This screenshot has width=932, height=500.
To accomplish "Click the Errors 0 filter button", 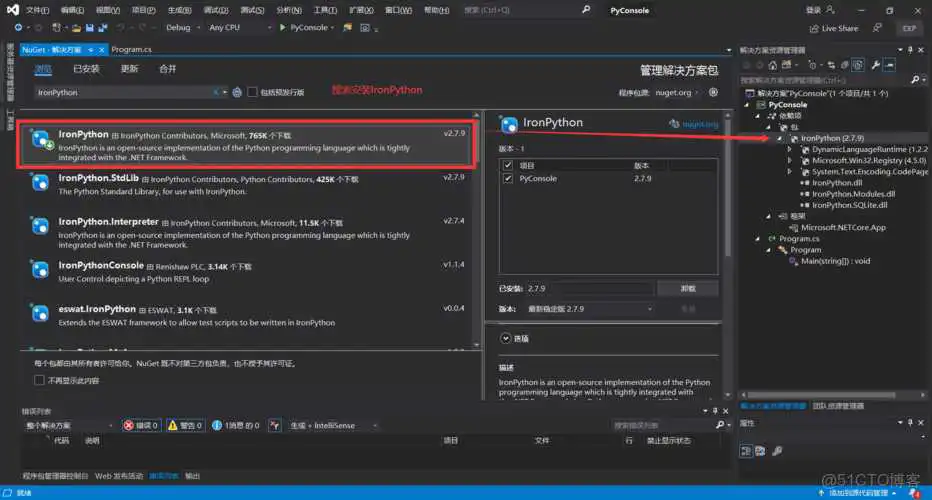I will pos(141,425).
